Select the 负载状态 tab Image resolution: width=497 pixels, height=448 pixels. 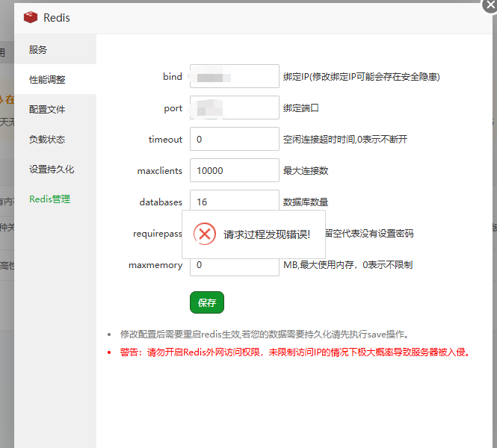55,139
